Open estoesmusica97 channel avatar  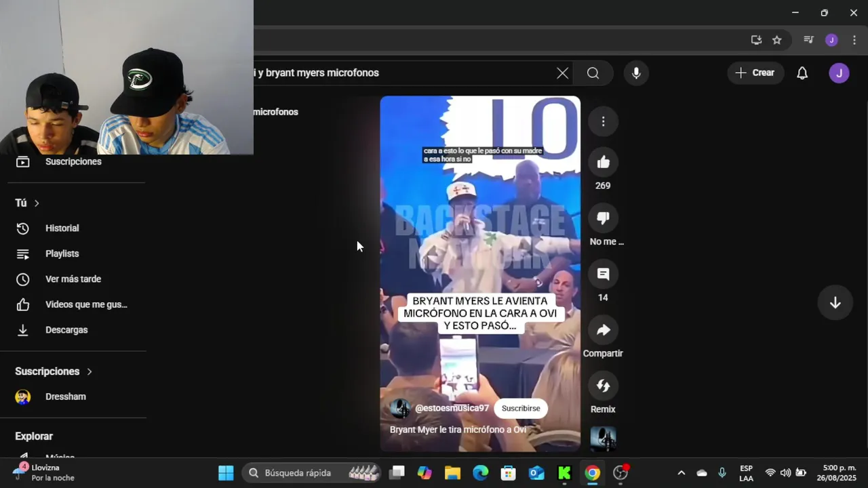[x=400, y=409]
